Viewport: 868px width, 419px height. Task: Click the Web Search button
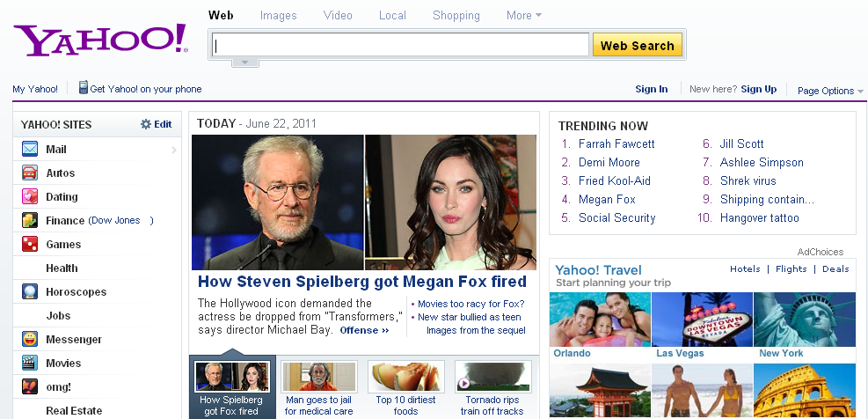[638, 46]
